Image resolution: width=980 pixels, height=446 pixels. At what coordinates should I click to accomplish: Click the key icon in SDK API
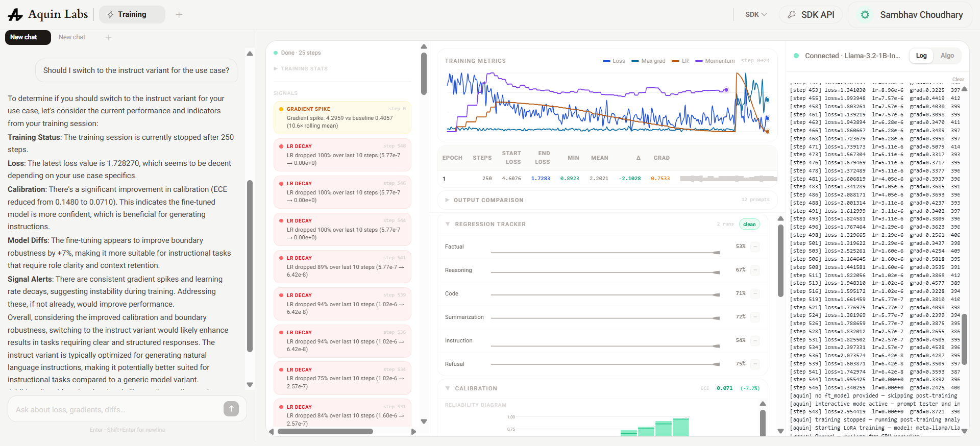tap(792, 15)
